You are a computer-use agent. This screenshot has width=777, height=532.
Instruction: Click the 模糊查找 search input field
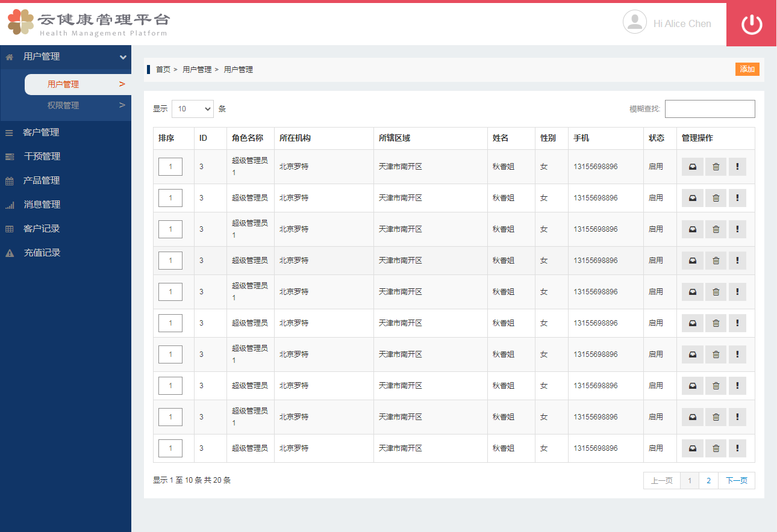point(710,109)
